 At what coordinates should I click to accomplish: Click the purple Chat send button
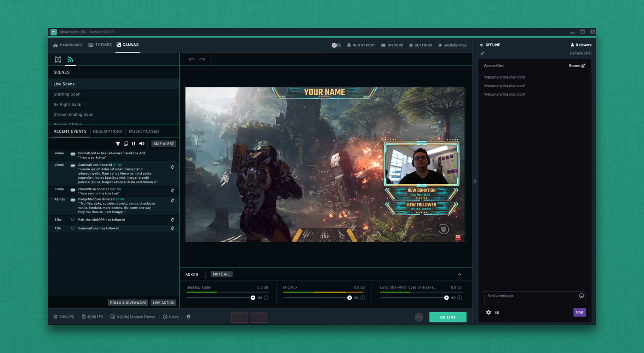click(580, 313)
